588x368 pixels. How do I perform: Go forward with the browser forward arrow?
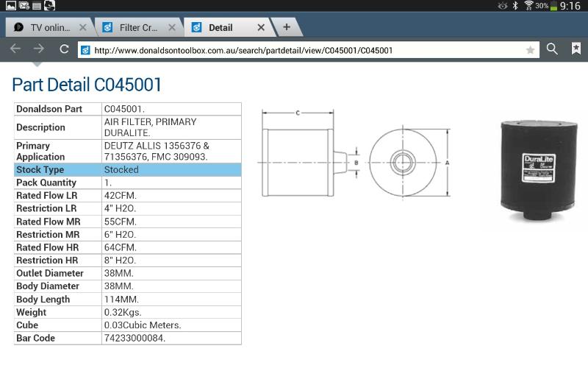39,49
